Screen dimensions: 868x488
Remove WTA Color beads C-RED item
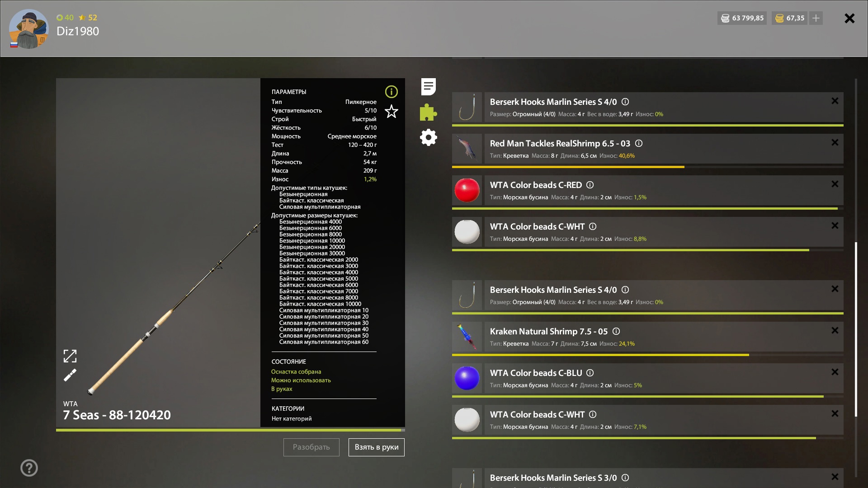[x=835, y=184]
